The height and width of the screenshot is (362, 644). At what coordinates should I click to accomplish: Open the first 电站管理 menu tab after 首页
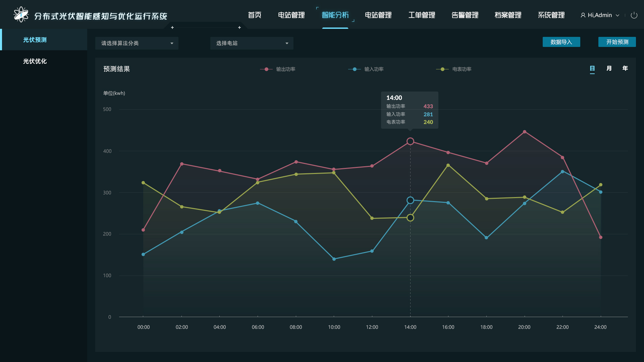click(x=291, y=15)
